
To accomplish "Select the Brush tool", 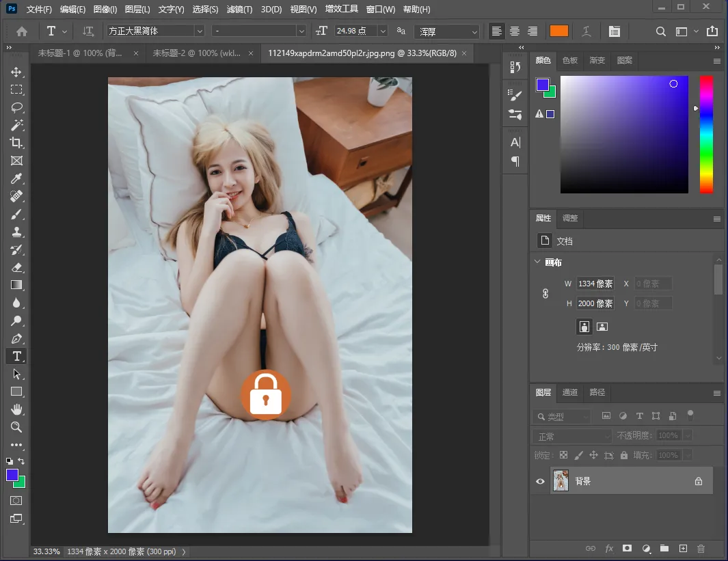I will pos(16,215).
